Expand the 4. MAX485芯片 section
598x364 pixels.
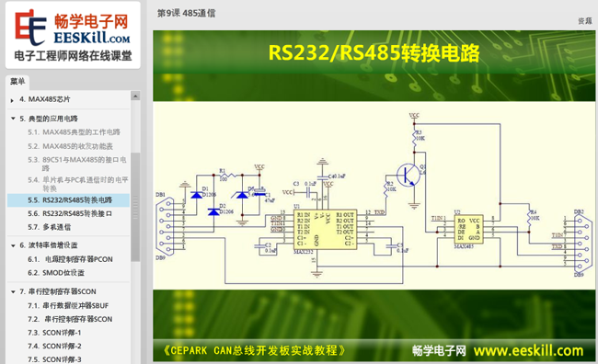pyautogui.click(x=12, y=100)
